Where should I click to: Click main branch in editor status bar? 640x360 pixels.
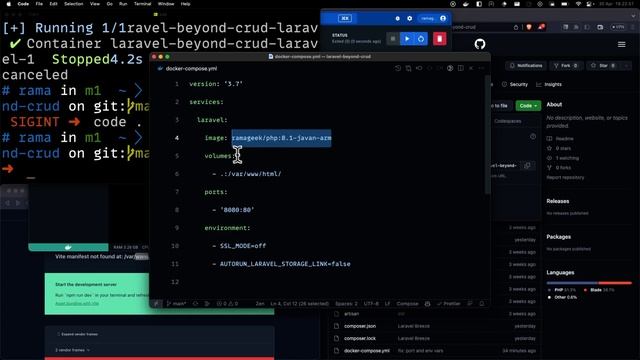176,304
